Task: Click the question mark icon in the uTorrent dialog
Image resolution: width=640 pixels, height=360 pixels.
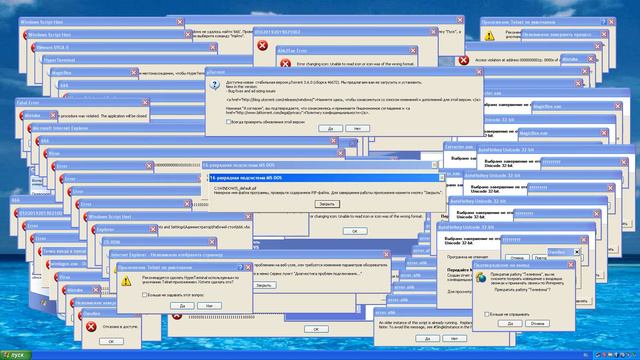Action: coord(215,85)
